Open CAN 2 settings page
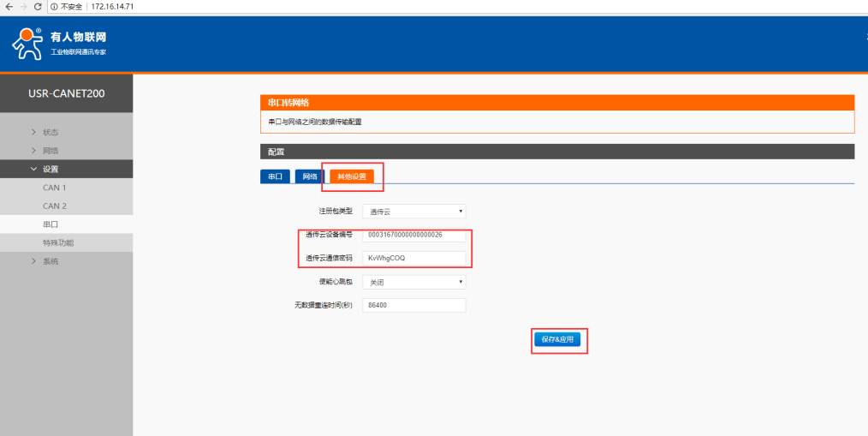The image size is (868, 436). point(54,206)
